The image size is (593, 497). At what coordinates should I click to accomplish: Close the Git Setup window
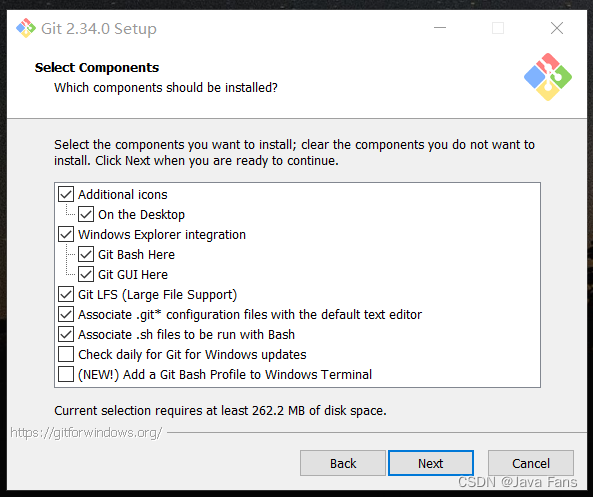click(557, 28)
